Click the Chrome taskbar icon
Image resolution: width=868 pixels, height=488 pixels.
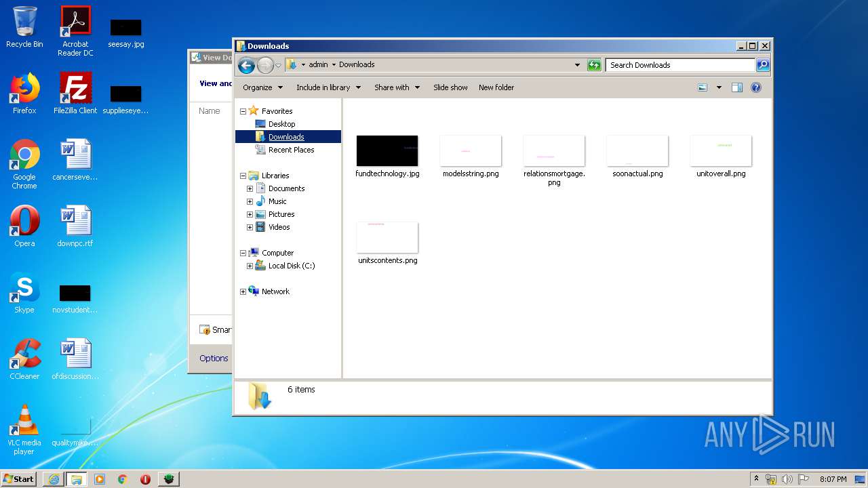click(123, 479)
